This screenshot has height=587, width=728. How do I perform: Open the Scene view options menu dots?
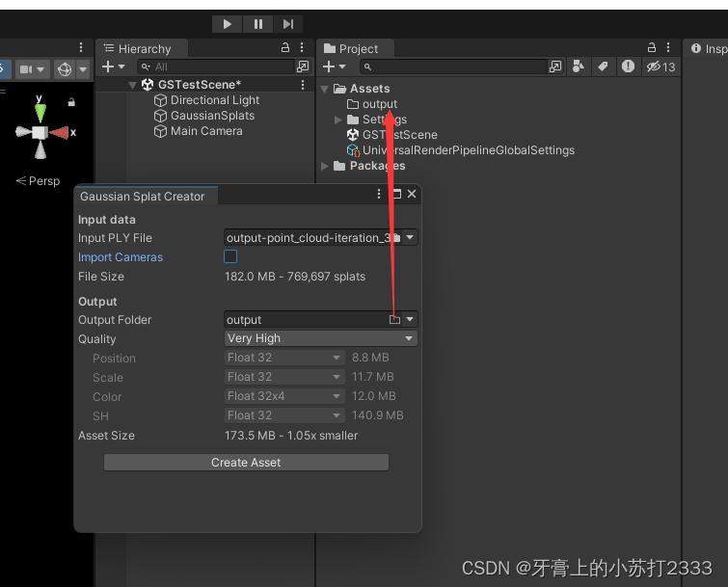[81, 47]
